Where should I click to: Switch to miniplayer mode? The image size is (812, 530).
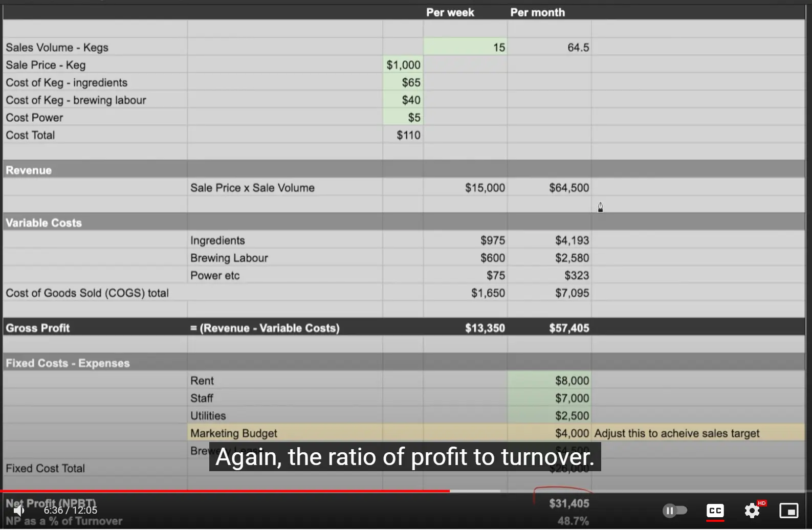coord(788,511)
